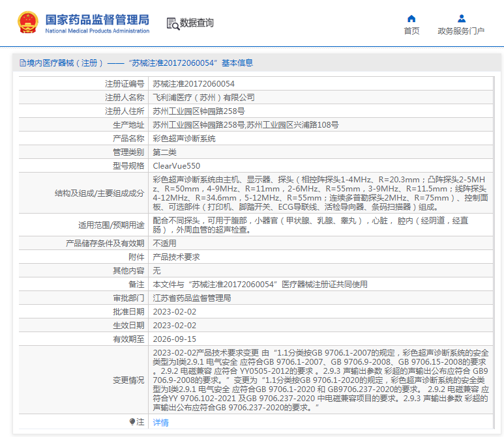504x437 pixels.
Task: Click the 第二类 management category value
Action: 164,152
